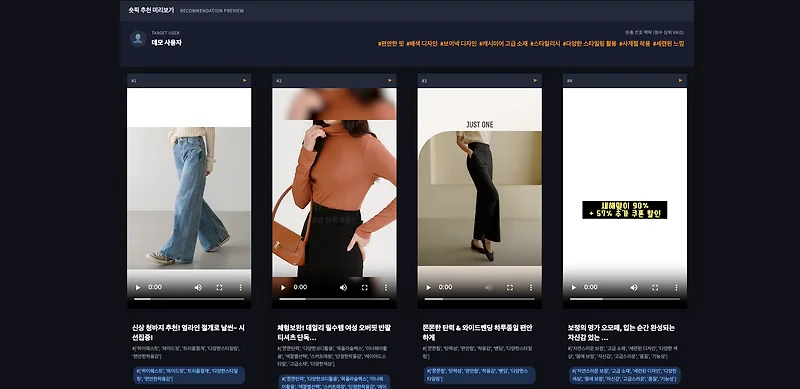Play the orange turtleneck video in card #2
800x389 pixels.
tap(283, 287)
